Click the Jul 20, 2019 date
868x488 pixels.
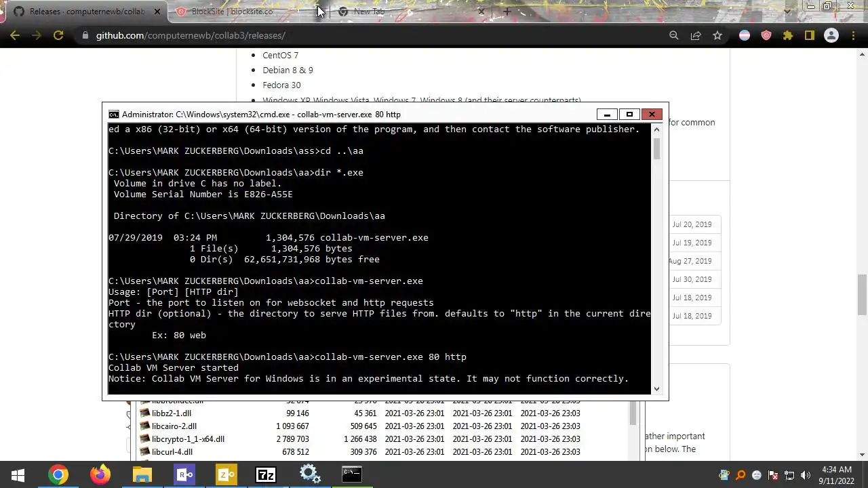(692, 224)
